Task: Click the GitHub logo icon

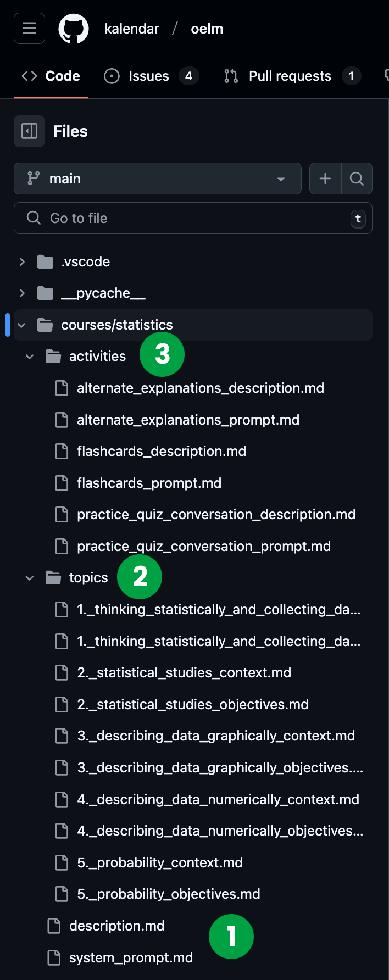Action: (x=74, y=29)
